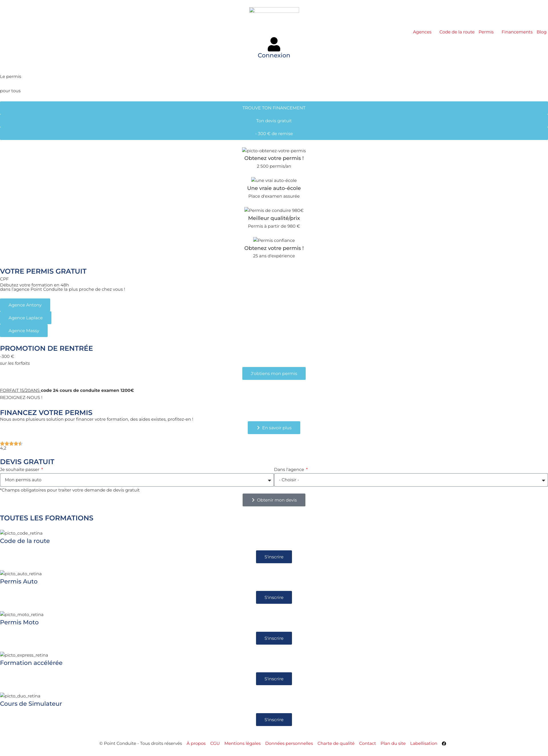Click 'J'obtiens mon permis' button
Screen dimensions: 548x756
[274, 373]
